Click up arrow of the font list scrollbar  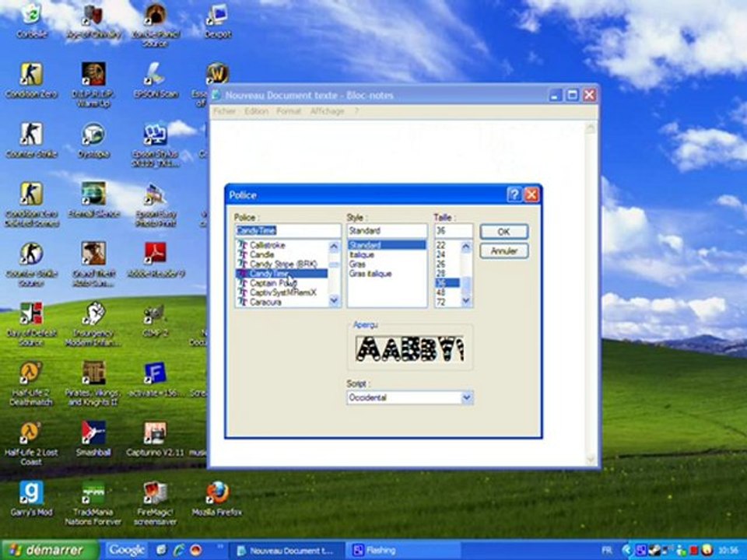334,247
